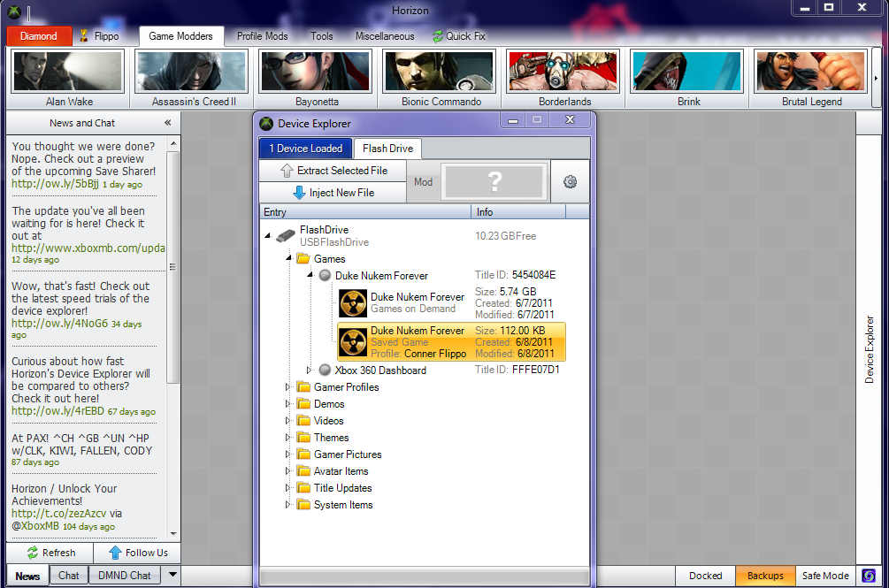The height and width of the screenshot is (588, 889).
Task: Open the Brink game modder
Action: [687, 72]
